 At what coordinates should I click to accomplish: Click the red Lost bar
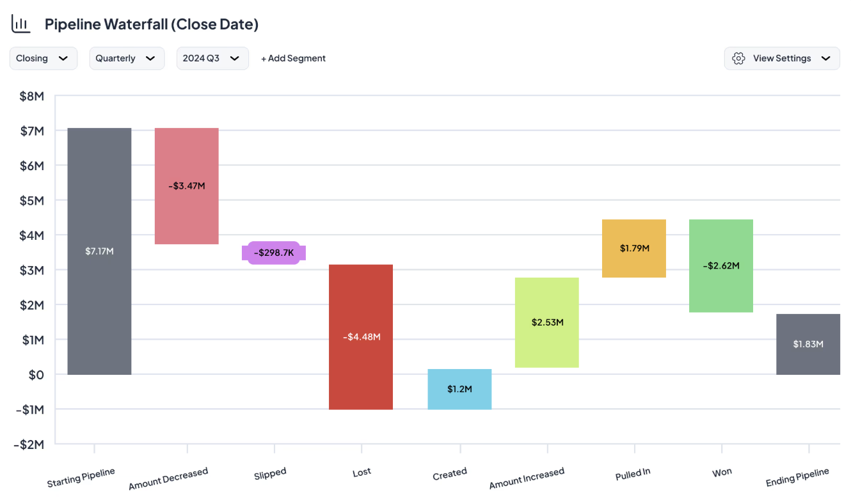coord(361,336)
